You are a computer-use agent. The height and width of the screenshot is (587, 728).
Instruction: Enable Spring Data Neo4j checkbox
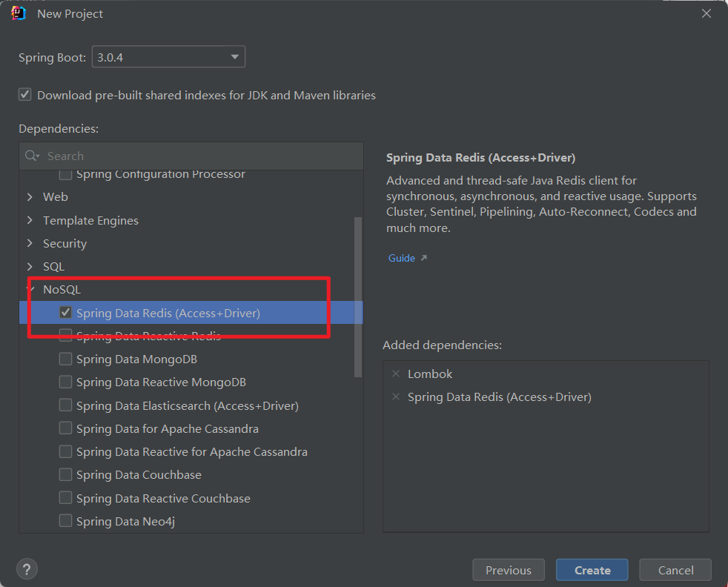65,520
